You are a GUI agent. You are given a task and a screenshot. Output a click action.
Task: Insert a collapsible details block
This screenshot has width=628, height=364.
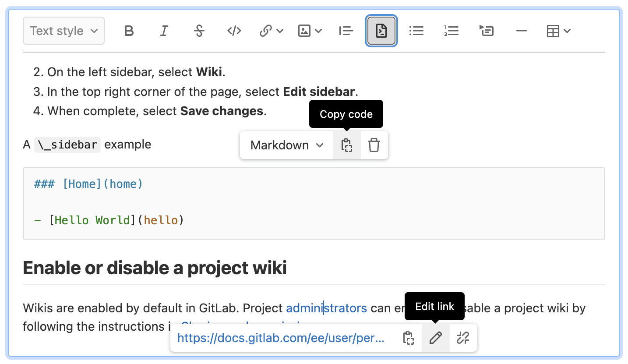pos(486,31)
